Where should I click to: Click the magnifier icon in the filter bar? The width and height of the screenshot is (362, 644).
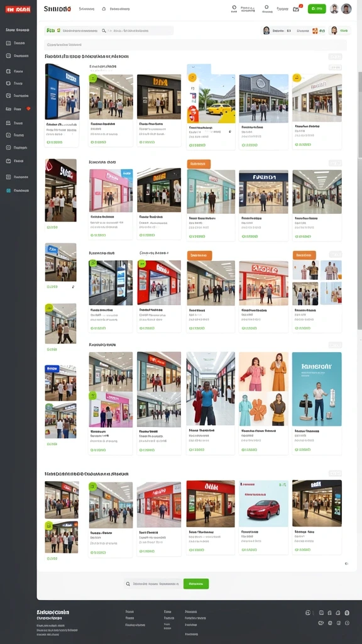(104, 30)
